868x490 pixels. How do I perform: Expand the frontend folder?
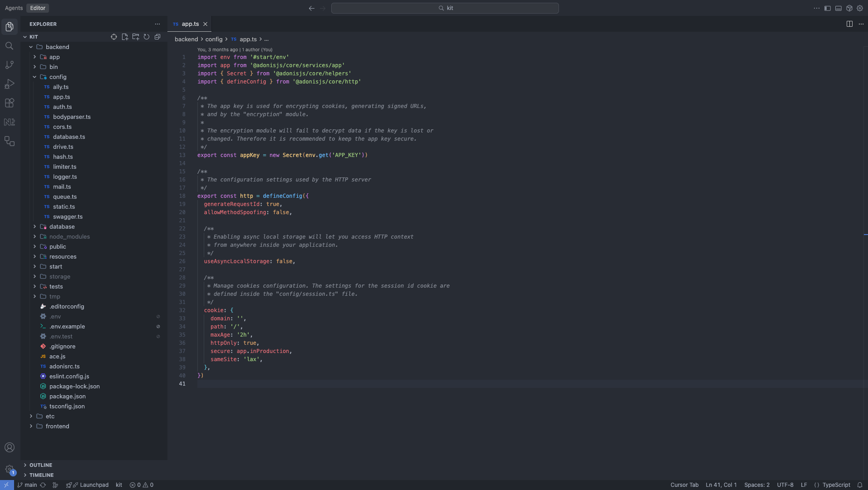57,426
